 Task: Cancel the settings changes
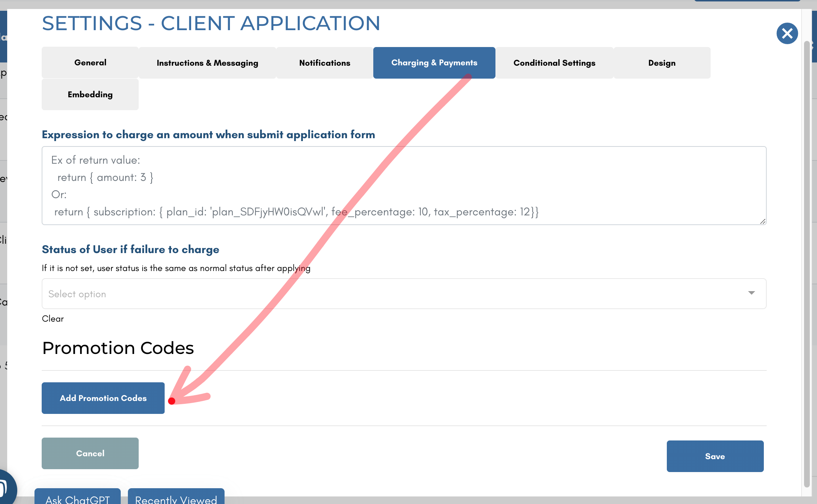coord(90,453)
